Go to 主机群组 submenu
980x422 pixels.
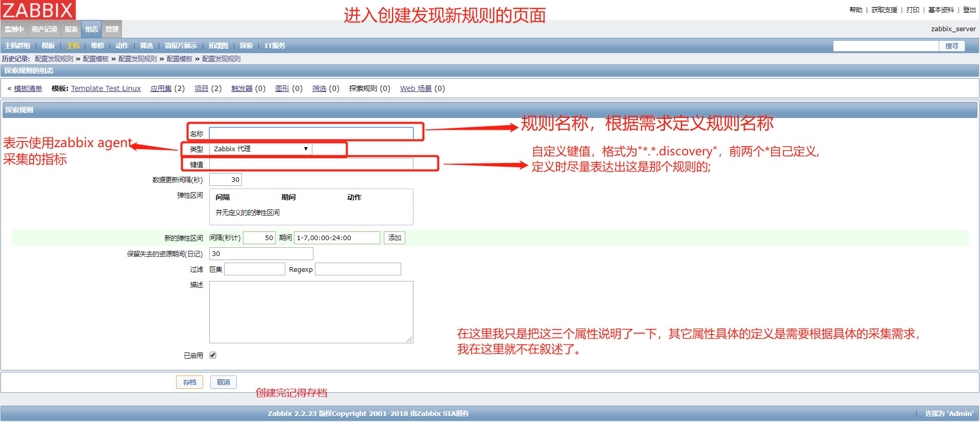point(17,45)
